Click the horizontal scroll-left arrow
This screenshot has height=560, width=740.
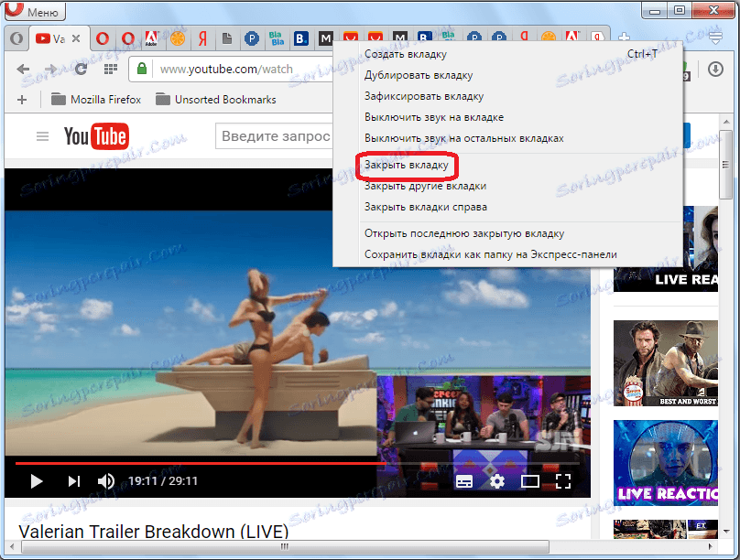12,547
